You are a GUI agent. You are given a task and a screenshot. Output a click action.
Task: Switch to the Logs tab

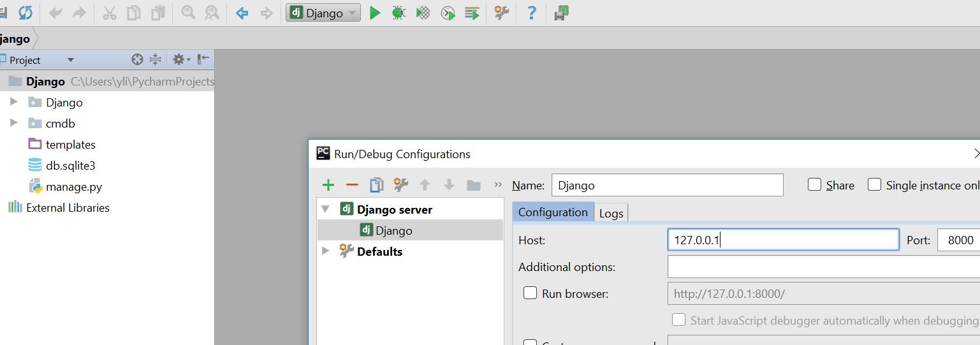click(x=611, y=213)
